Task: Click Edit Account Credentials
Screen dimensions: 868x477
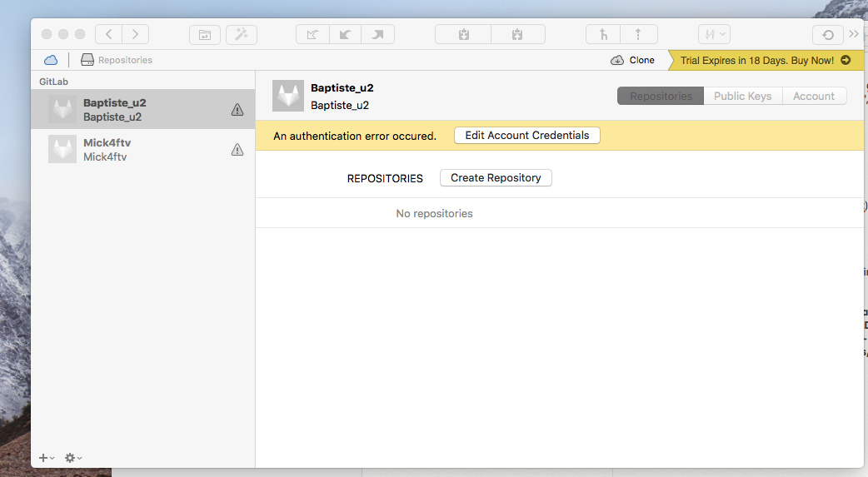Action: pos(527,136)
